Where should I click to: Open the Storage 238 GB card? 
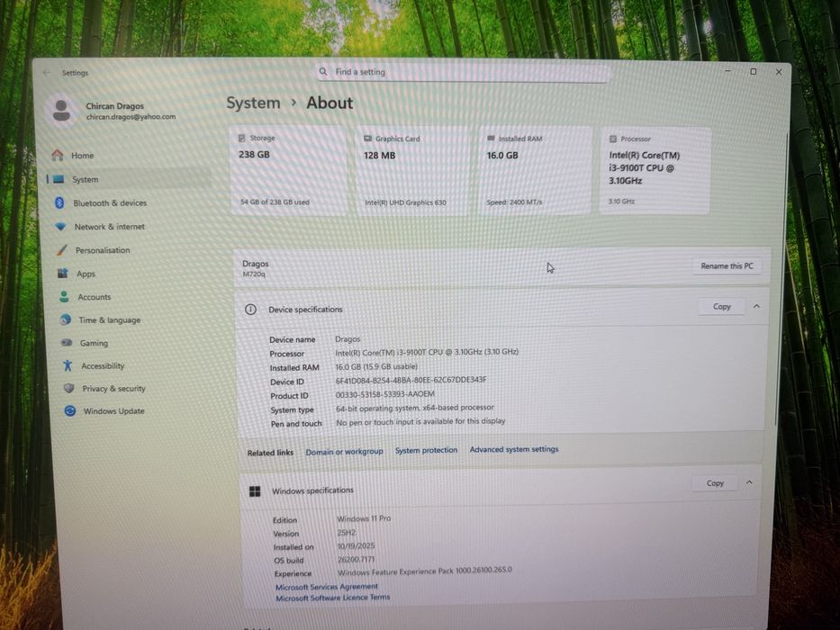[x=289, y=171]
